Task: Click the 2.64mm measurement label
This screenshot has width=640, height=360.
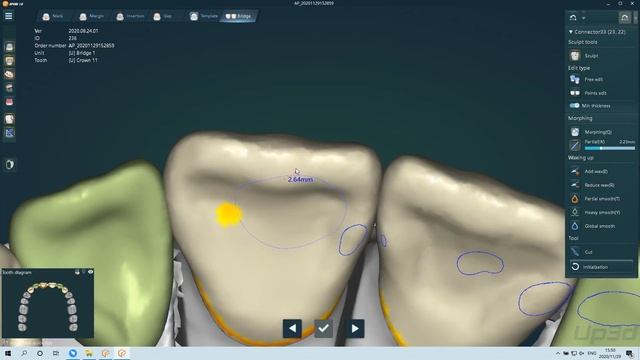Action: [x=300, y=179]
